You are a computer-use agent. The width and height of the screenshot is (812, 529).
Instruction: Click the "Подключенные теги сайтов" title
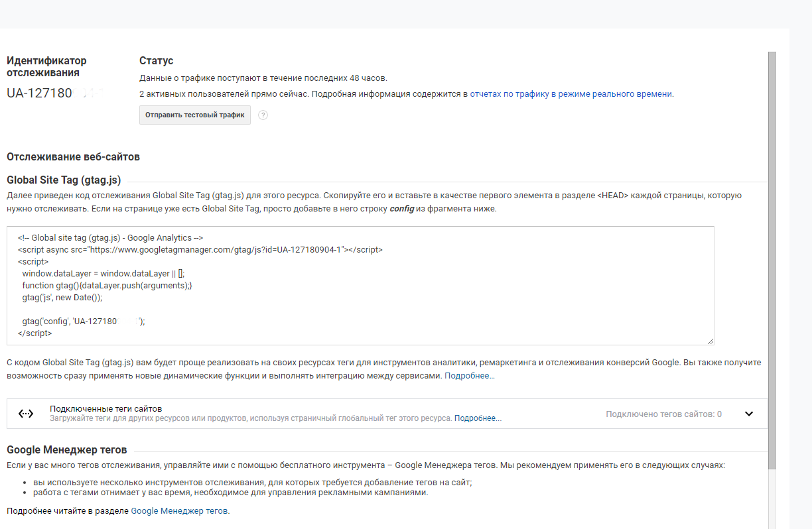coord(105,408)
